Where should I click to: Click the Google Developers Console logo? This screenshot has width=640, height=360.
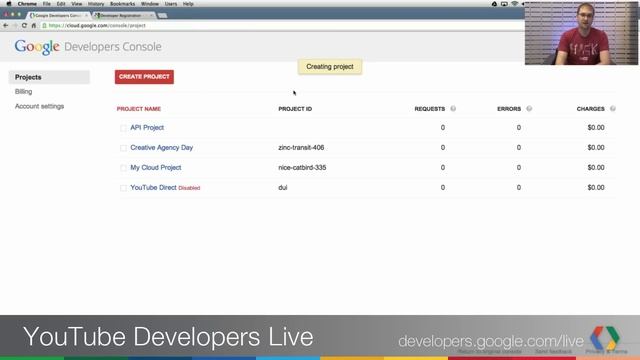coord(88,47)
